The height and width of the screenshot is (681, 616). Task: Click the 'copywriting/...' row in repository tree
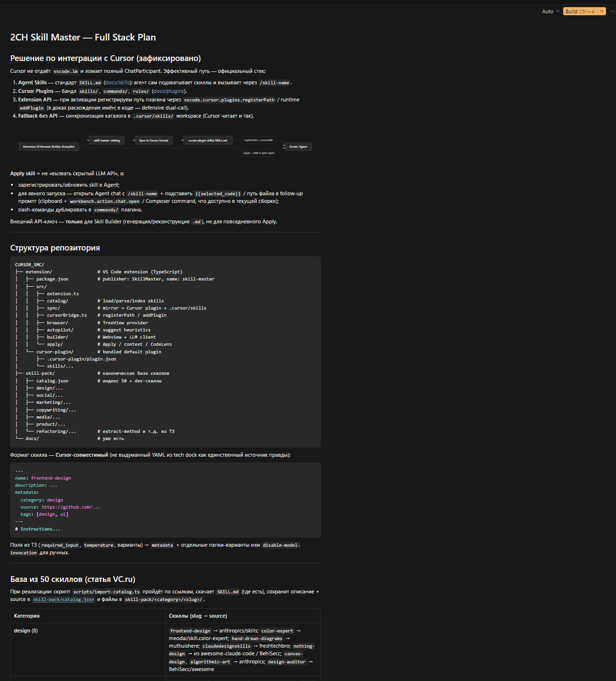56,410
